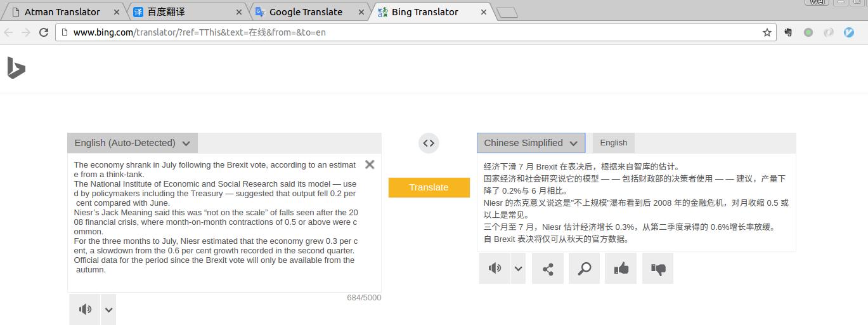This screenshot has width=868, height=334.
Task: Expand source audio voice options arrow
Action: [x=108, y=310]
